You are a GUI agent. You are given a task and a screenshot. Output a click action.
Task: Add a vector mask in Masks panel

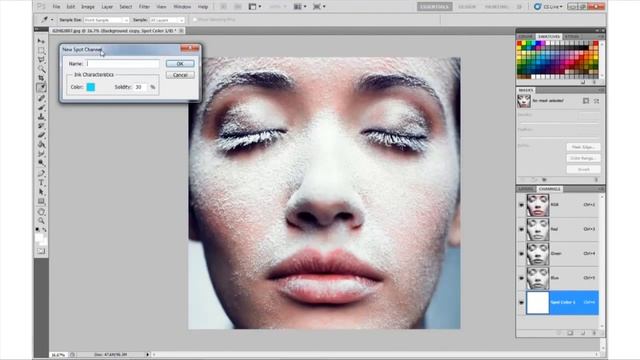596,101
